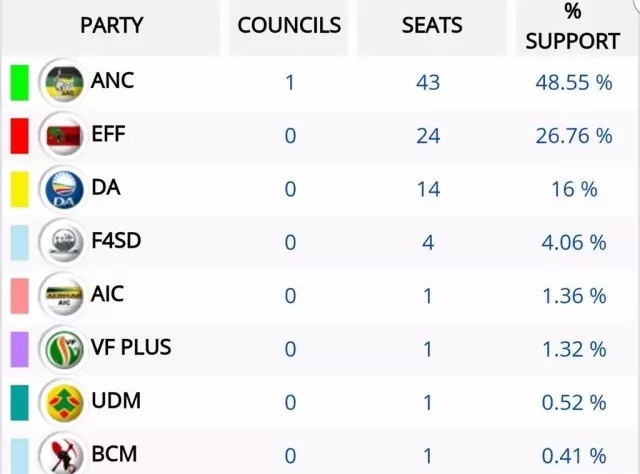The width and height of the screenshot is (640, 474).
Task: Click the UDM party logo
Action: (x=63, y=403)
